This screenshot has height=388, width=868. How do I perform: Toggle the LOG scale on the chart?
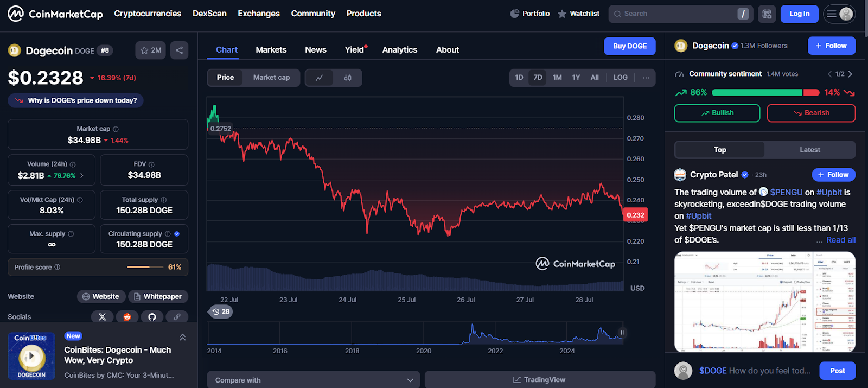point(620,78)
